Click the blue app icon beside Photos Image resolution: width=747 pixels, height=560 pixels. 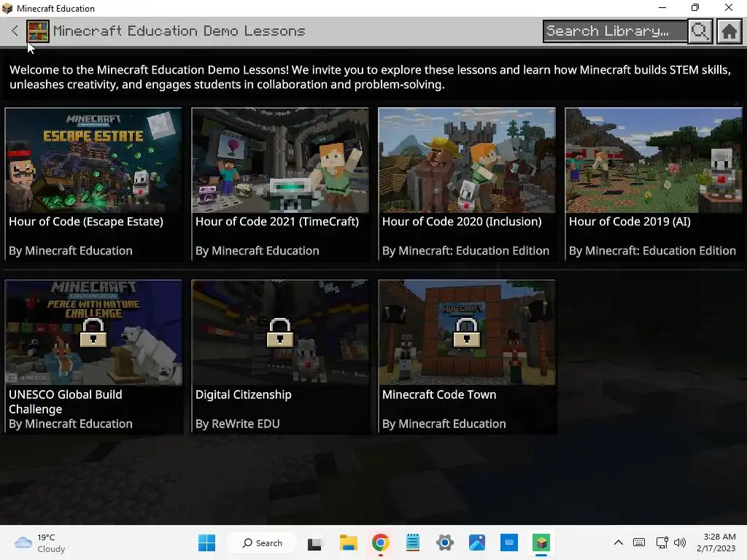pos(508,542)
